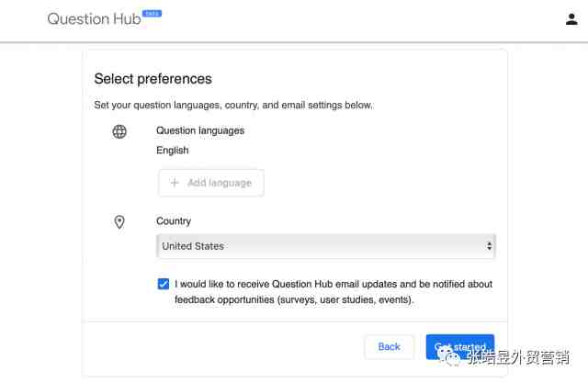
Task: Uncheck the email updates checkbox
Action: [164, 284]
